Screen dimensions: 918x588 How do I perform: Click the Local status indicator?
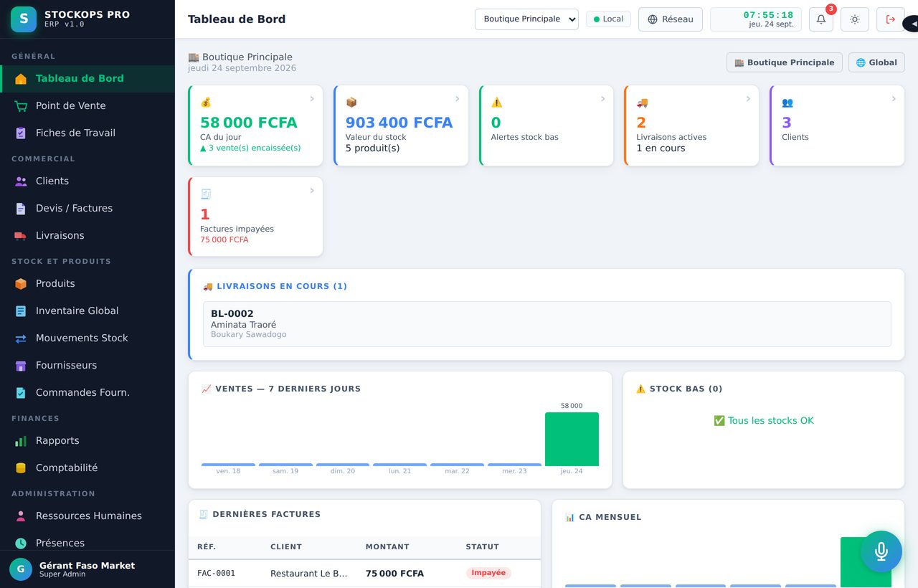pos(608,19)
